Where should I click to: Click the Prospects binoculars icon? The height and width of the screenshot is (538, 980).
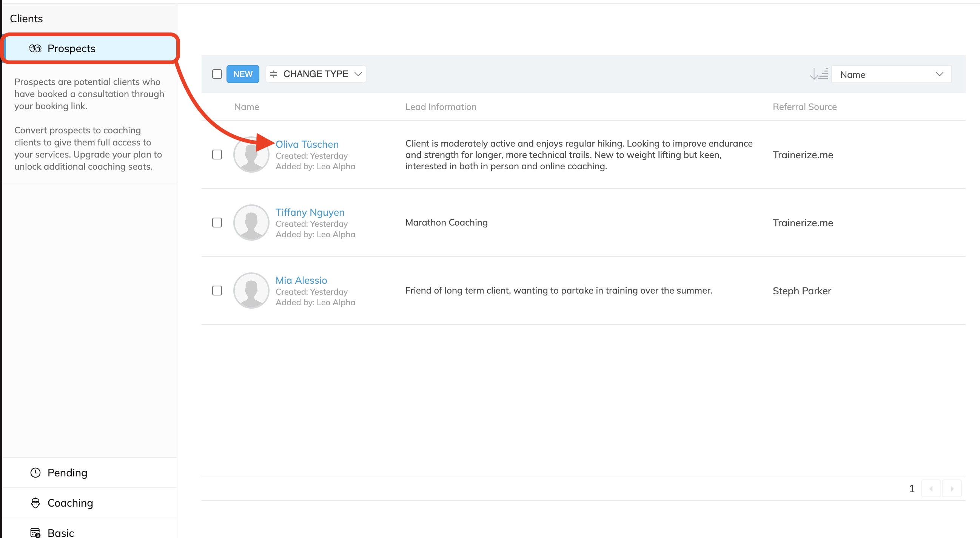click(x=35, y=48)
